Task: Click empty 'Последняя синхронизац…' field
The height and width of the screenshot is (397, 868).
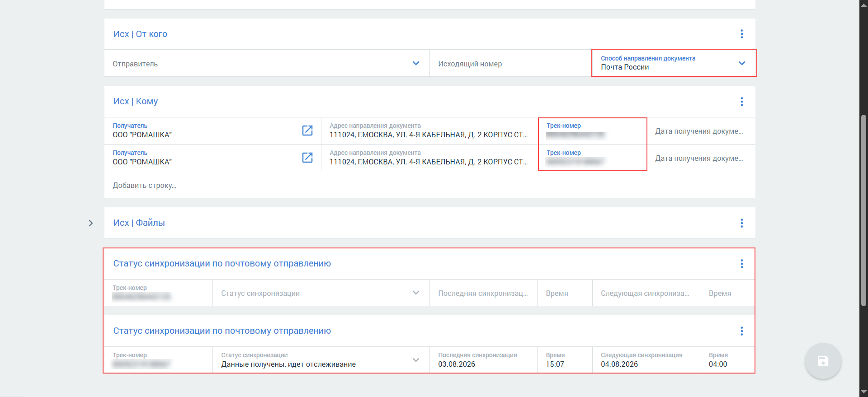Action: tap(484, 293)
